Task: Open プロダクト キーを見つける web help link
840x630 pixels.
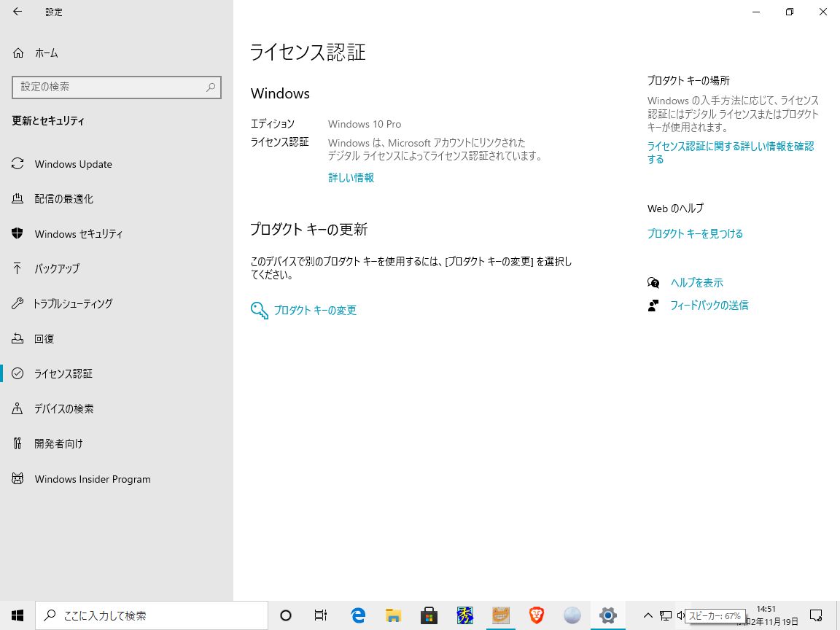Action: tap(695, 233)
